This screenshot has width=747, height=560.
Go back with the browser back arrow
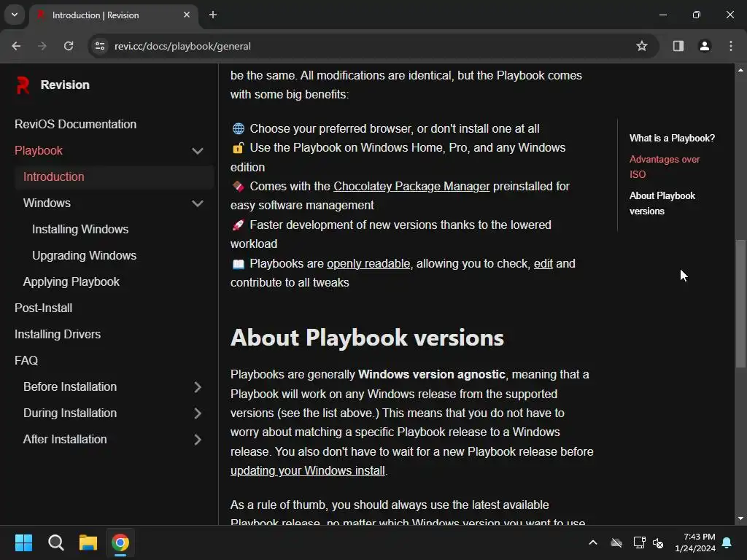pyautogui.click(x=16, y=46)
